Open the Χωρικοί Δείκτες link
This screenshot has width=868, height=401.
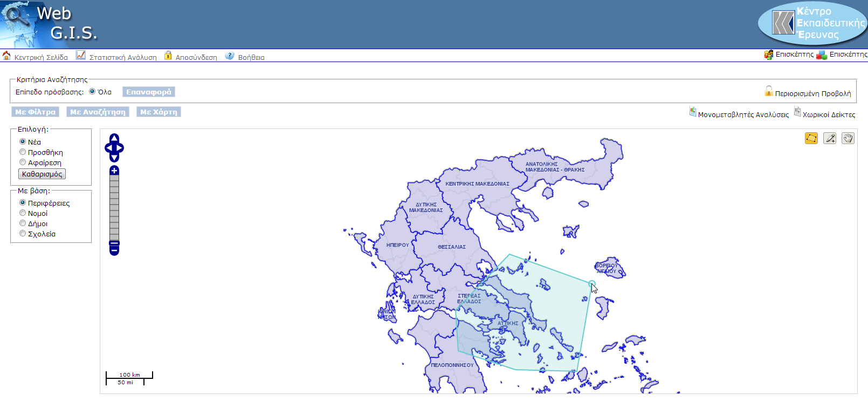point(829,114)
